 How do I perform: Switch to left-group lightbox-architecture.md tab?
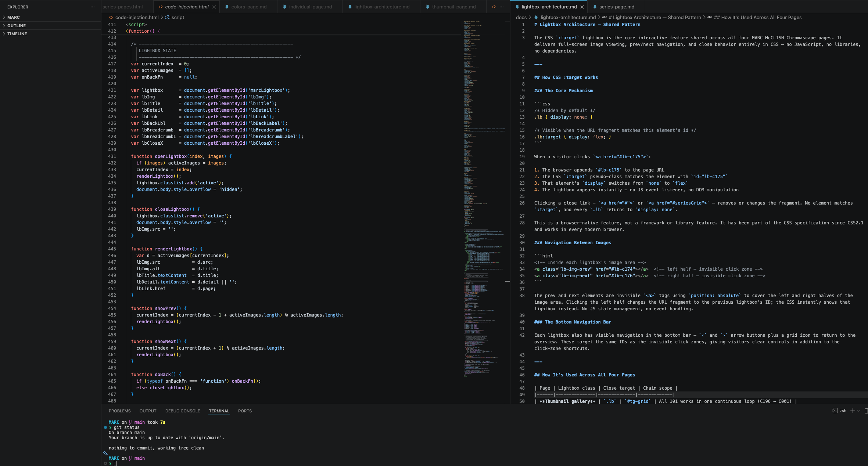(381, 7)
